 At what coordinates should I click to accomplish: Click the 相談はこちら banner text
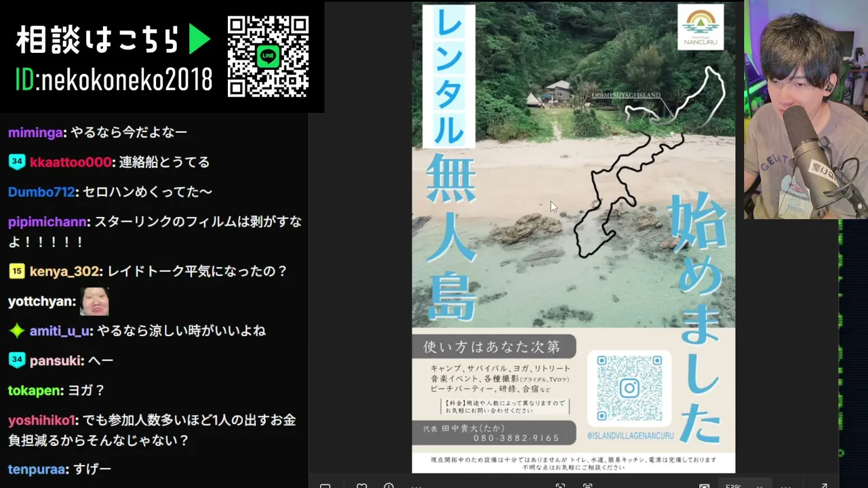pos(98,41)
